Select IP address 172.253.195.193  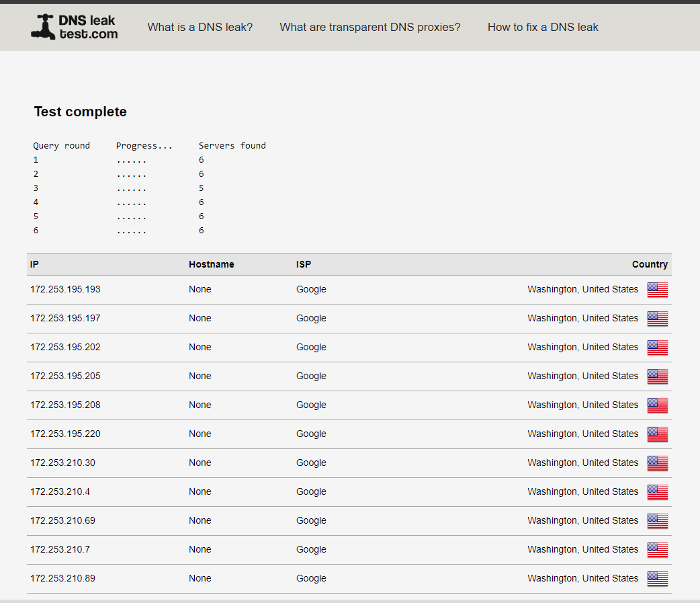click(65, 290)
